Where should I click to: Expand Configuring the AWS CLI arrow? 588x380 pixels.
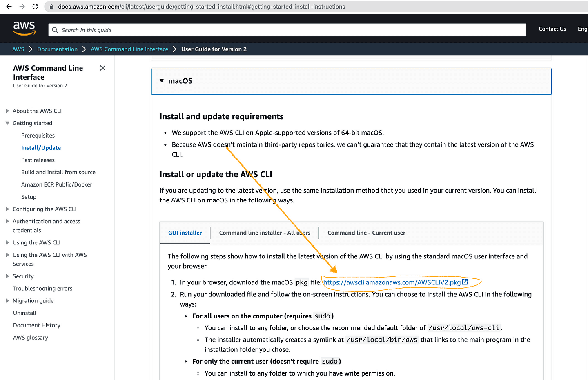click(7, 209)
